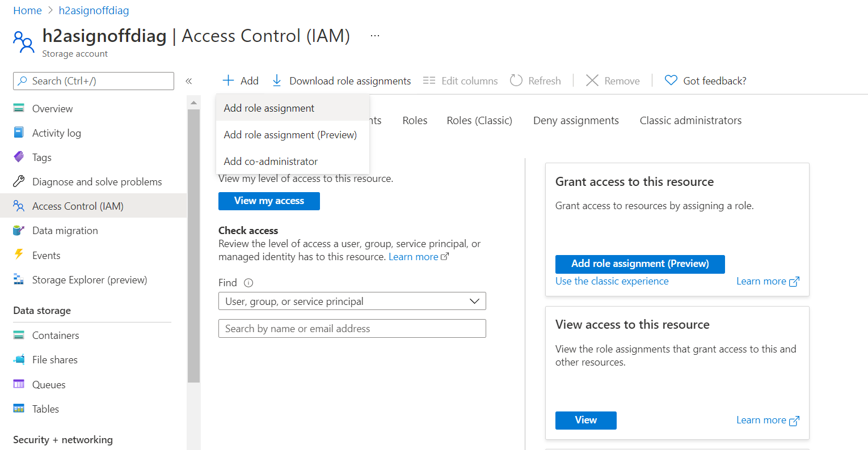
Task: Open the ellipsis more options next to title
Action: [x=375, y=36]
